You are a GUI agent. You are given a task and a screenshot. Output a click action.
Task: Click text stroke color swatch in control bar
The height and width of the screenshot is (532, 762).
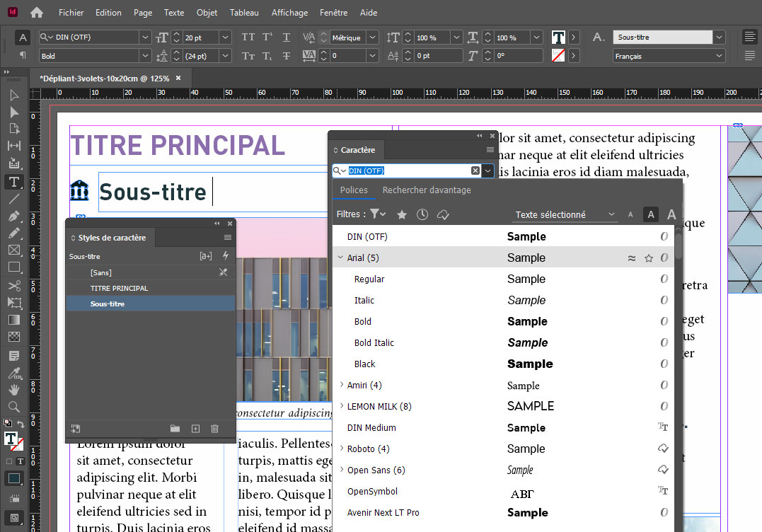[x=558, y=55]
